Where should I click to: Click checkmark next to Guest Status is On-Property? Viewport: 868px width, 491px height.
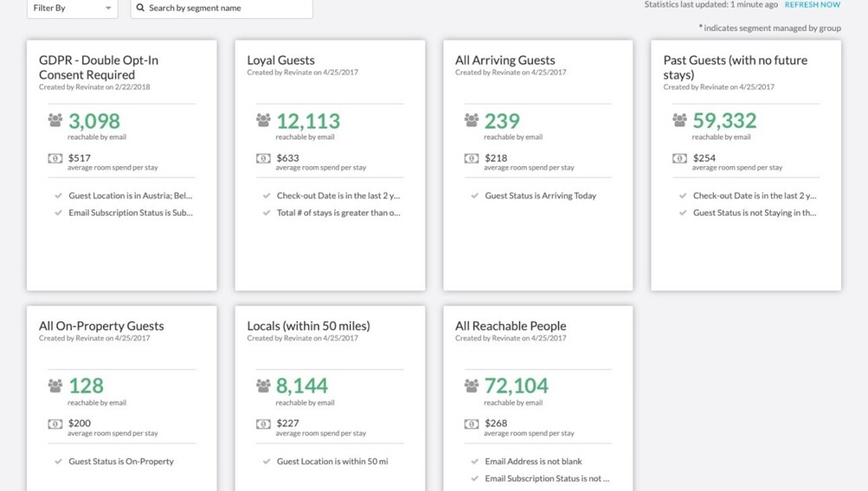click(59, 462)
